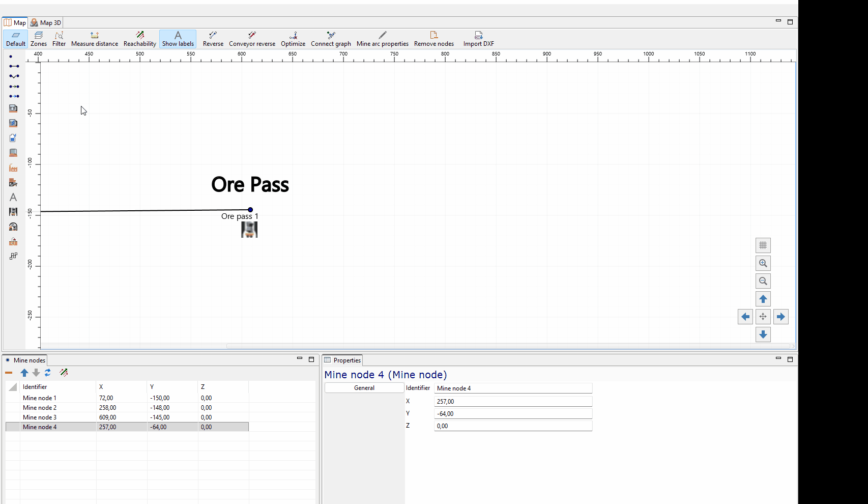868x504 pixels.
Task: Select the green-arrow directed arc tool
Action: [x=14, y=87]
